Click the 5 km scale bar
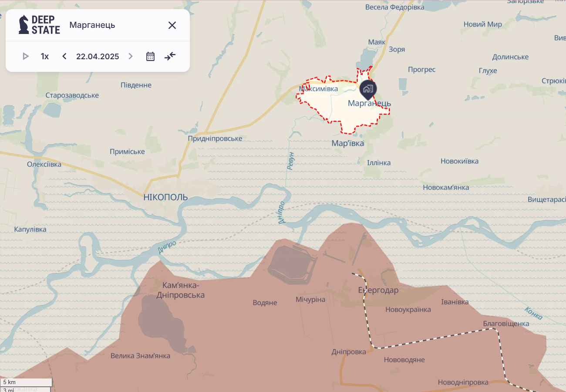Image resolution: width=566 pixels, height=392 pixels. coord(26,382)
